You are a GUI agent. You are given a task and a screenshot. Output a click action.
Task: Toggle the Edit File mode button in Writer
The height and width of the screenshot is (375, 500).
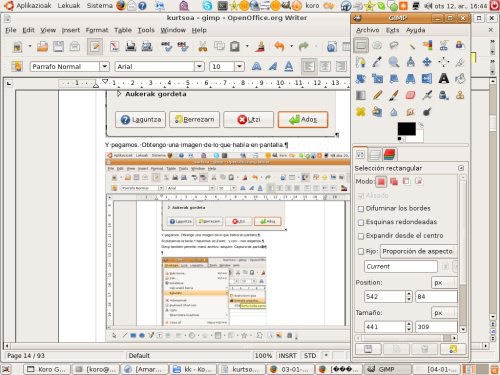tap(95, 46)
